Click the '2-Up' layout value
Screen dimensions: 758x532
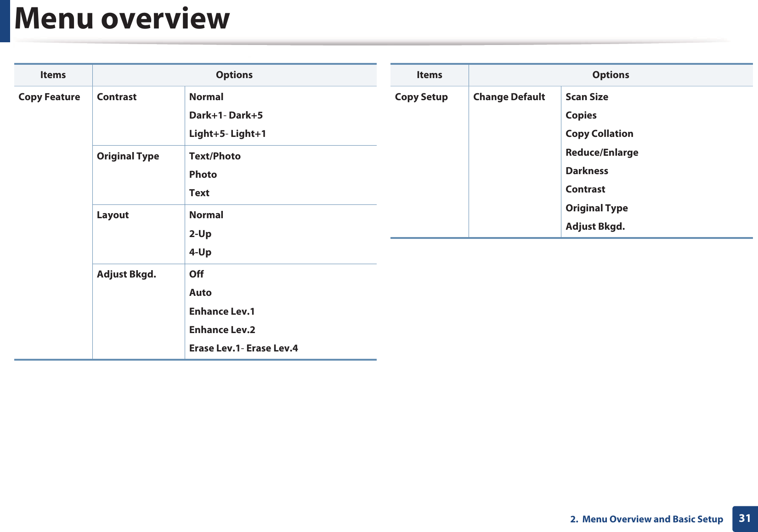[x=200, y=234]
